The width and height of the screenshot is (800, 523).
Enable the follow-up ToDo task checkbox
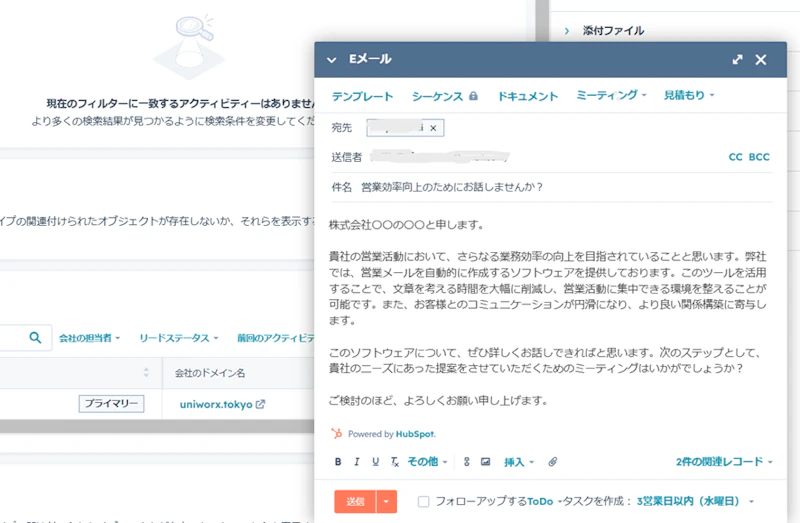coord(423,502)
